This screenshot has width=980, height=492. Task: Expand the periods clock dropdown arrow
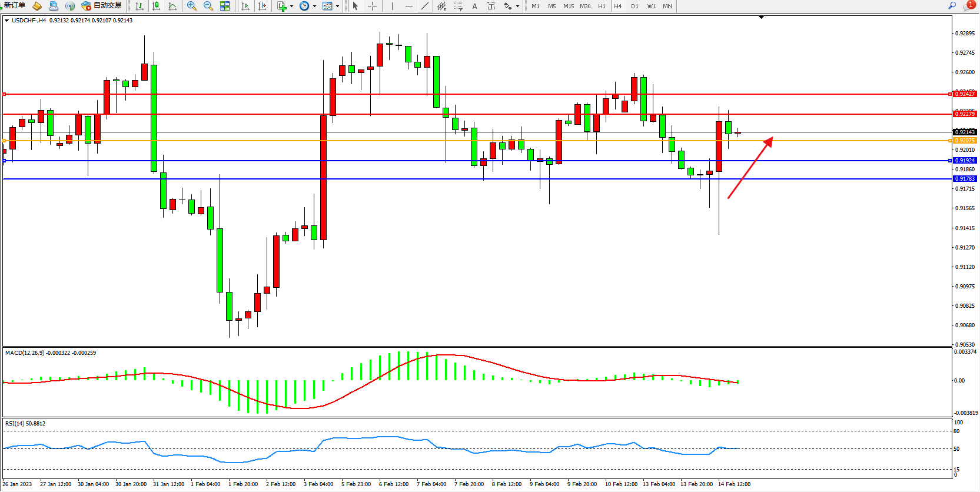[314, 6]
